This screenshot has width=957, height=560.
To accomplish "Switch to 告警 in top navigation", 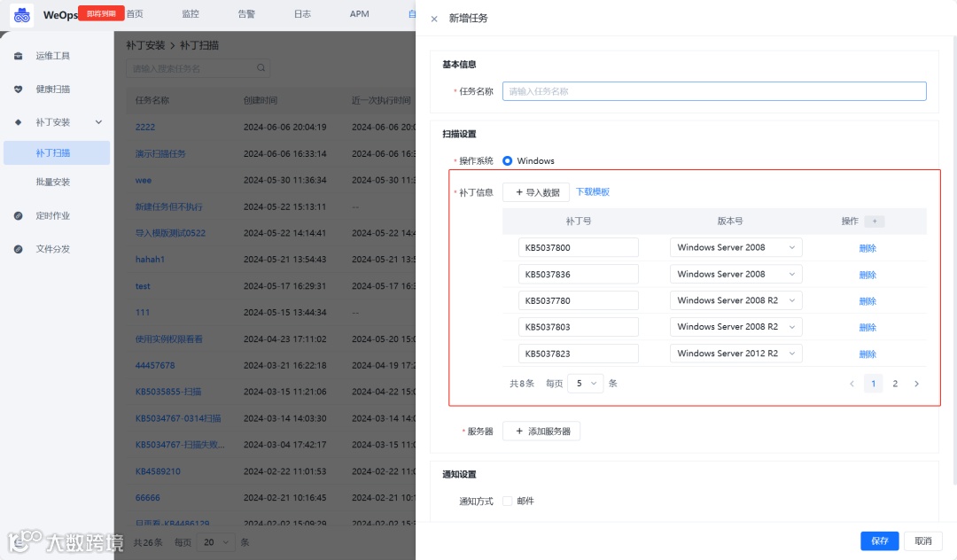I will click(246, 13).
